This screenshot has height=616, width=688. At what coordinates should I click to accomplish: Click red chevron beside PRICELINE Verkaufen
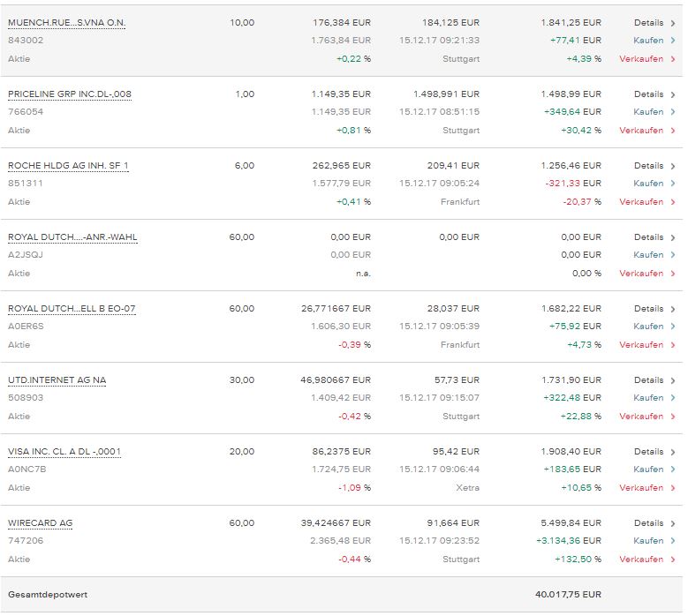tap(673, 131)
